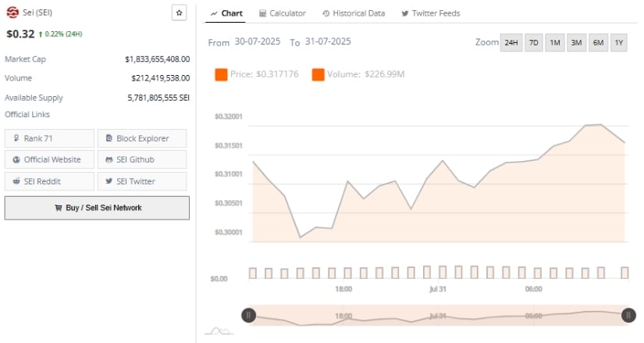Click the $0.32 current price

pyautogui.click(x=20, y=34)
